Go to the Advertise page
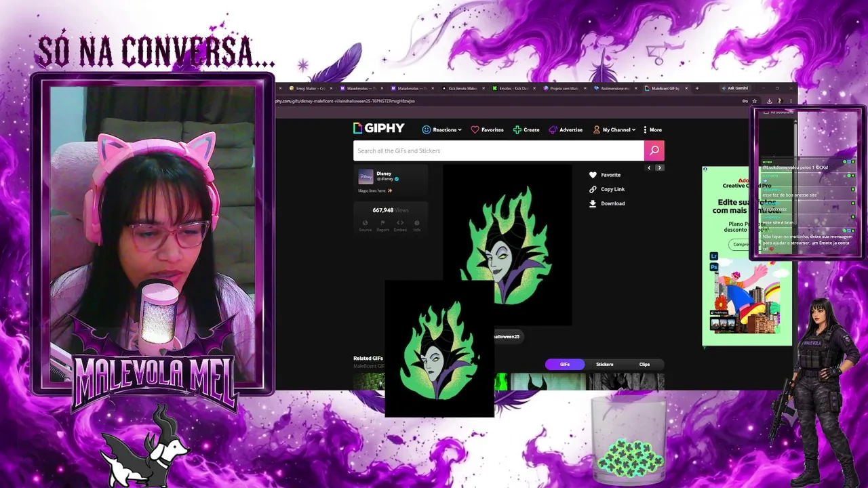868x488 pixels. 566,129
